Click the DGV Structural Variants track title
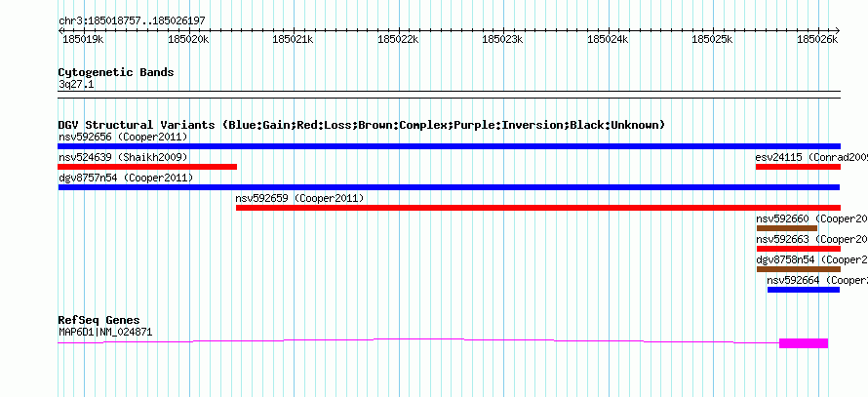This screenshot has width=868, height=397. point(362,125)
